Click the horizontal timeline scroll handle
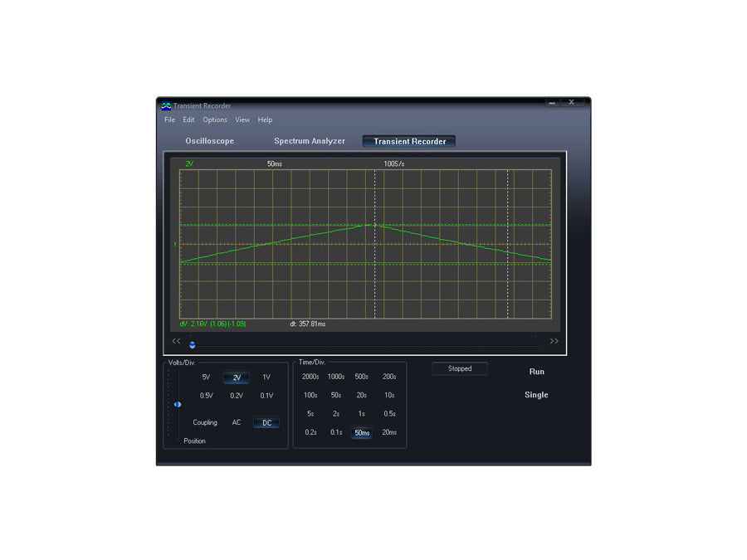747x560 pixels. click(x=193, y=344)
